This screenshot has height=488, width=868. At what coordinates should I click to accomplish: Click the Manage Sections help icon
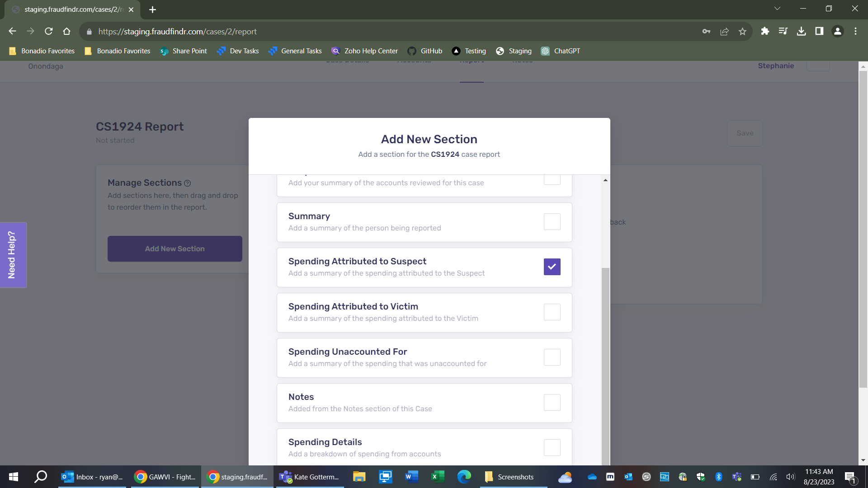tap(187, 183)
